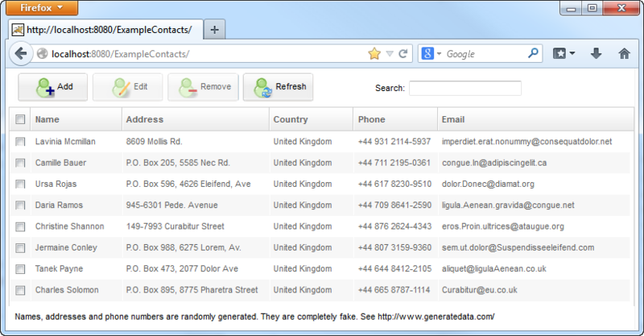Click email aliquet@ligulaAenean.co.uk
Viewport: 644px width, 336px height.
pyautogui.click(x=494, y=268)
